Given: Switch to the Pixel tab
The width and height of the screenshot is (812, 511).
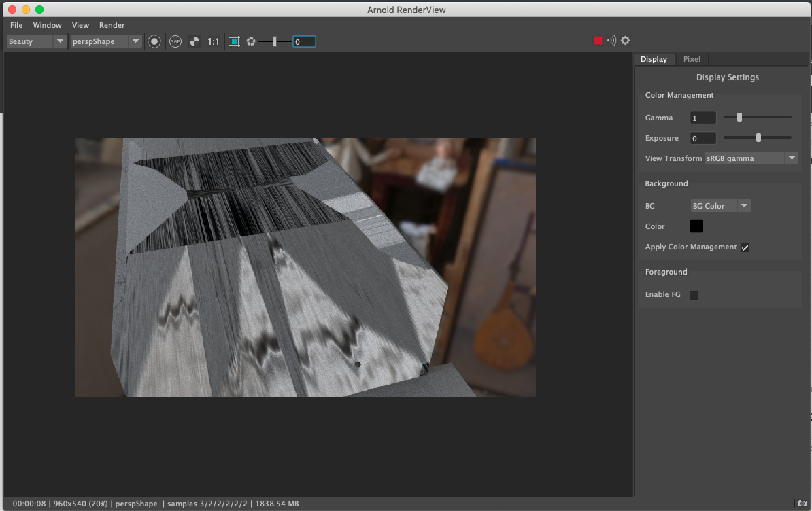Looking at the screenshot, I should 692,59.
